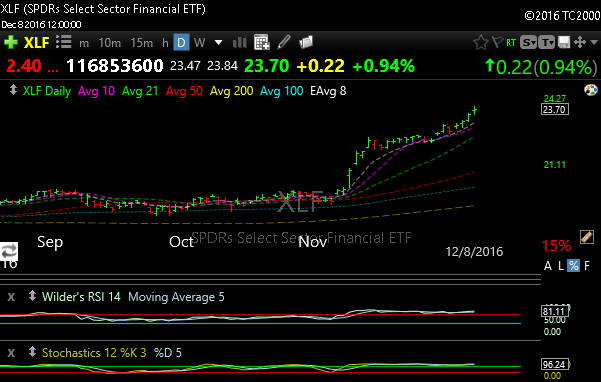This screenshot has width=601, height=382.
Task: Click the price pane up-down arrows
Action: pyautogui.click(x=13, y=90)
